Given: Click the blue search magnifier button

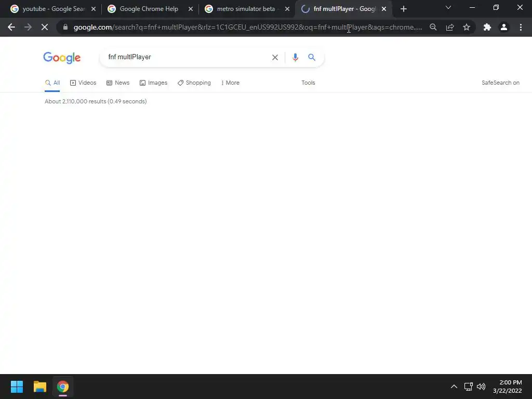Looking at the screenshot, I should [312, 57].
